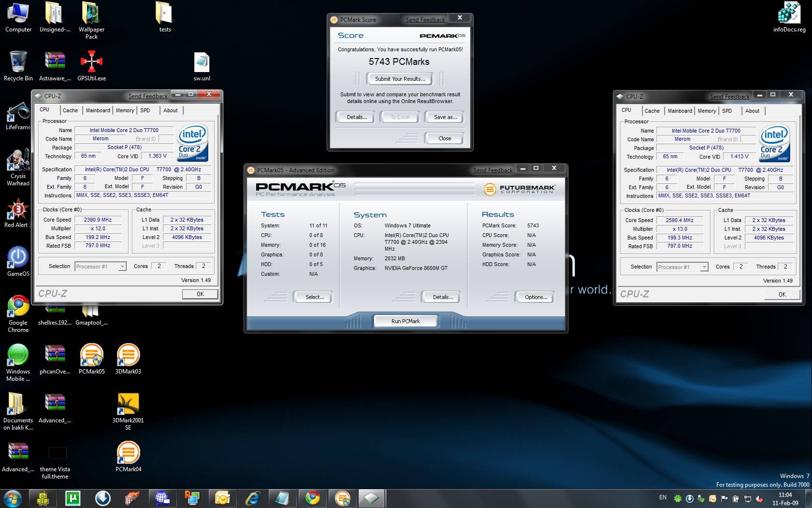Click Send Feedback link in PCMark Score
The height and width of the screenshot is (508, 812).
[x=425, y=20]
